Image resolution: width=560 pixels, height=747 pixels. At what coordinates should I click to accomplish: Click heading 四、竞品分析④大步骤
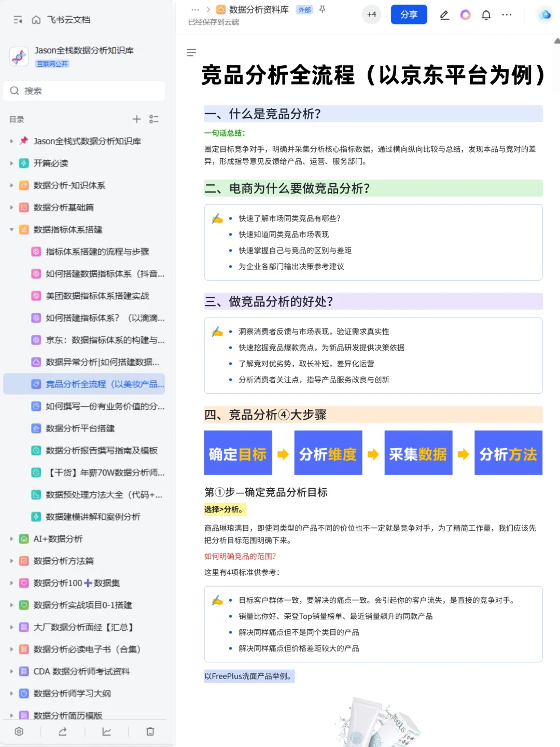(265, 415)
